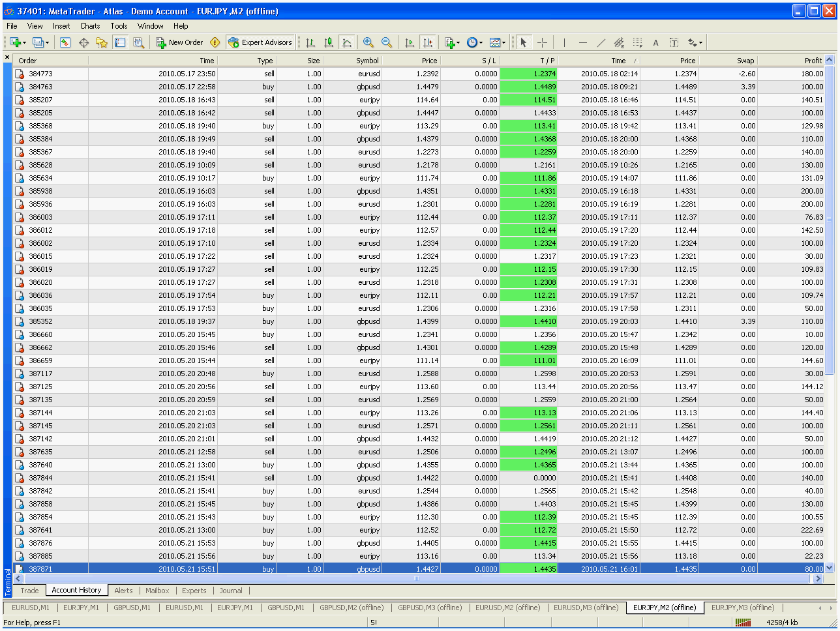
Task: Toggle the Cursor arrow tool
Action: (x=523, y=42)
